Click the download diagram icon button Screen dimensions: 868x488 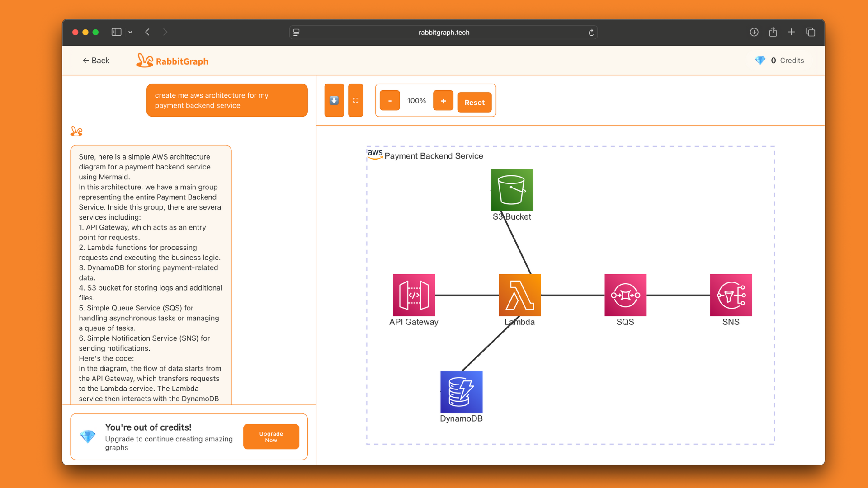coord(334,100)
